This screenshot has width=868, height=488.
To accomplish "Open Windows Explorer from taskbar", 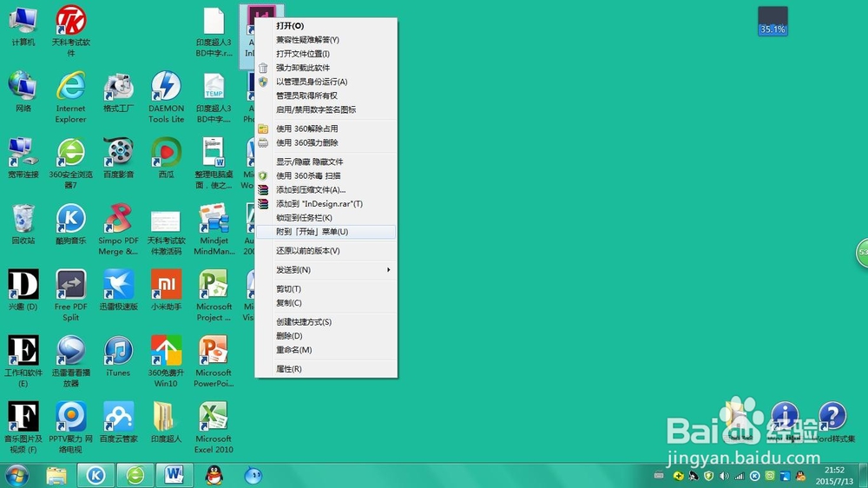I will coord(56,475).
